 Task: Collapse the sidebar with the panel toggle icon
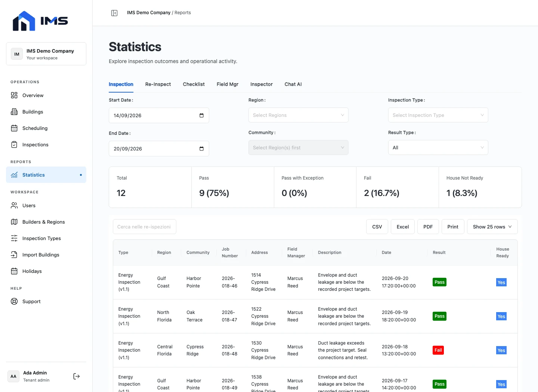coord(114,13)
